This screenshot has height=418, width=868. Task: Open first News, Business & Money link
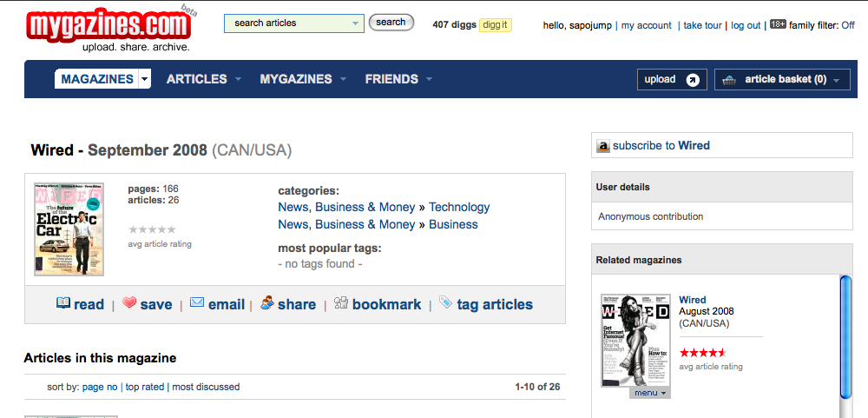[346, 207]
